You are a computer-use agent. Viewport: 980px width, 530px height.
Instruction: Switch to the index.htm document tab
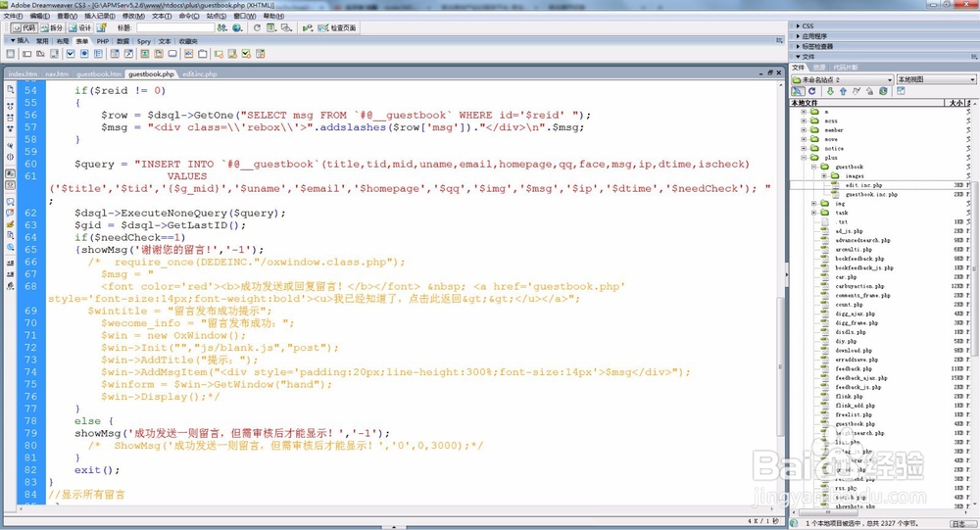[23, 73]
